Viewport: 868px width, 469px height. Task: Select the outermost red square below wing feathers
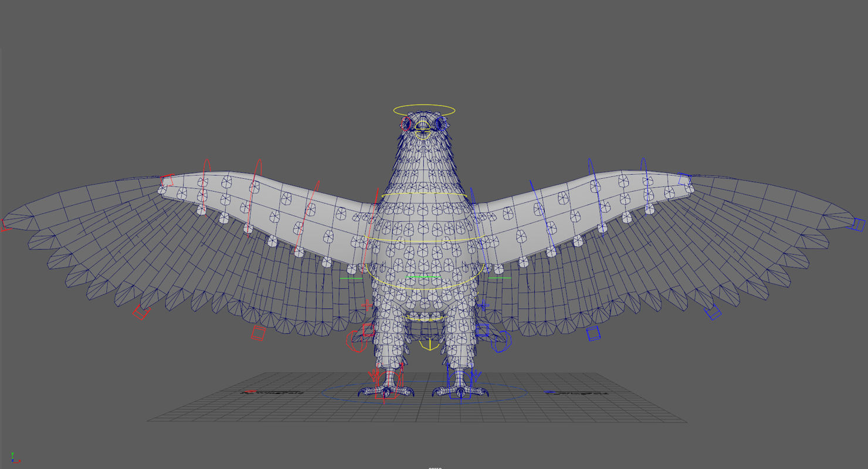(x=141, y=312)
